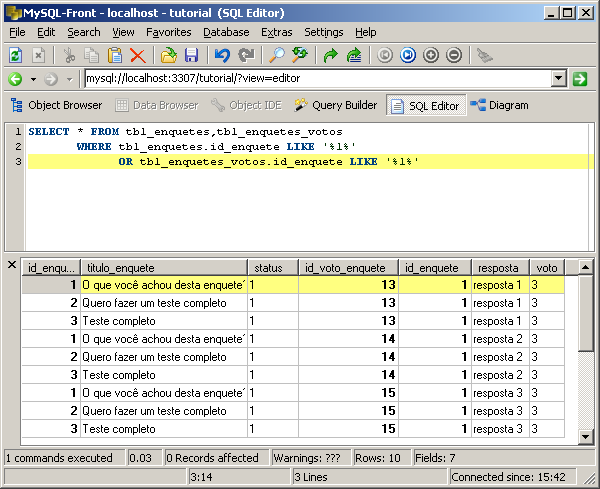Switch to Query Builder view
600x489 pixels.
click(336, 105)
